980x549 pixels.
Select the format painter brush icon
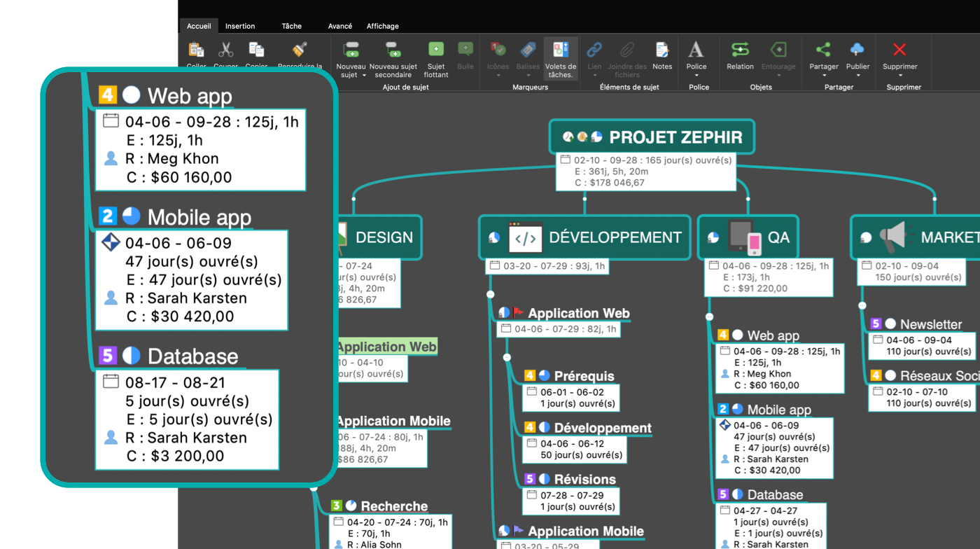tap(300, 50)
